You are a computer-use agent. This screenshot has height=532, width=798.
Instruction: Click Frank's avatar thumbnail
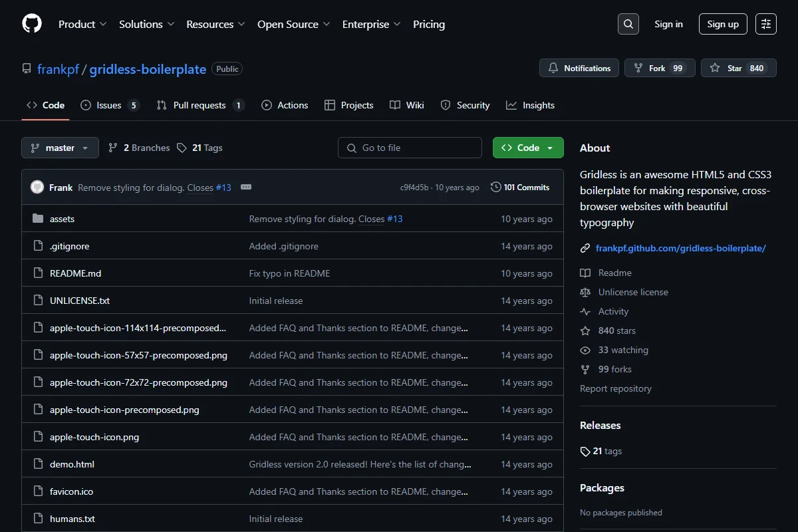point(37,188)
